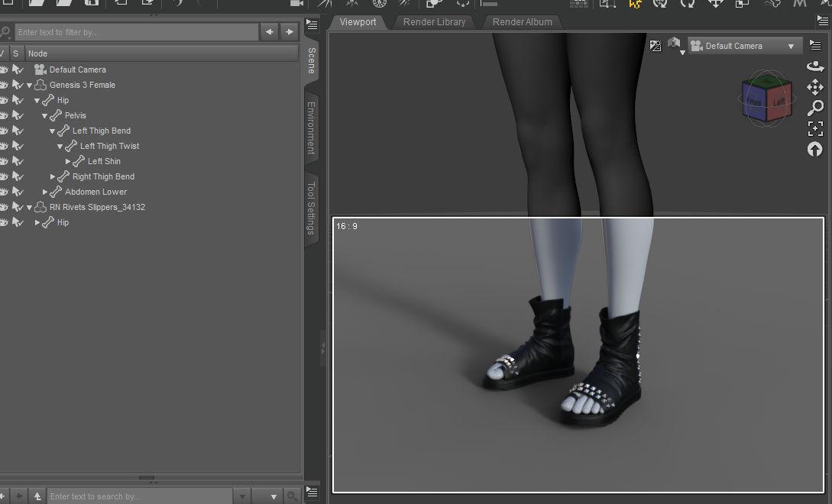Toggle selectable arrow for Abdomen Lower row

(x=18, y=192)
